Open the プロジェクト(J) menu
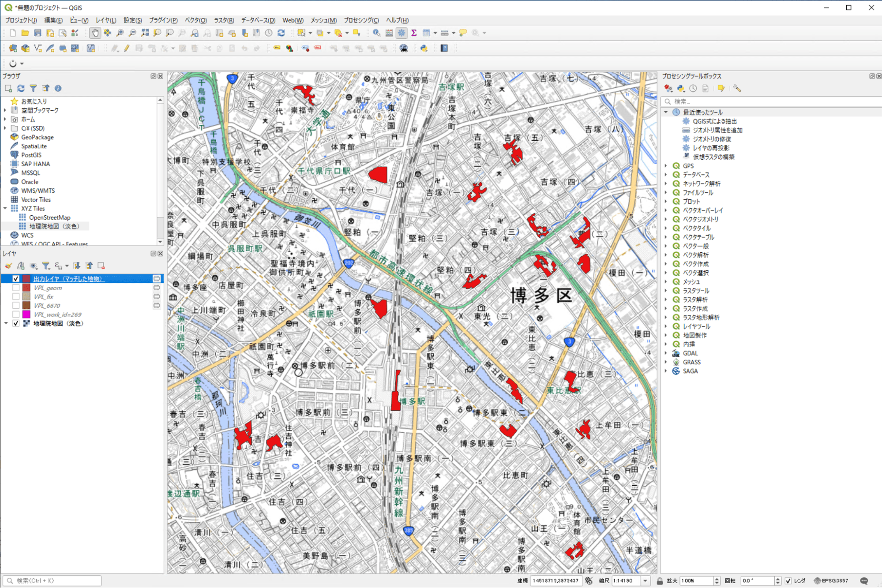The width and height of the screenshot is (882, 588). [x=21, y=20]
